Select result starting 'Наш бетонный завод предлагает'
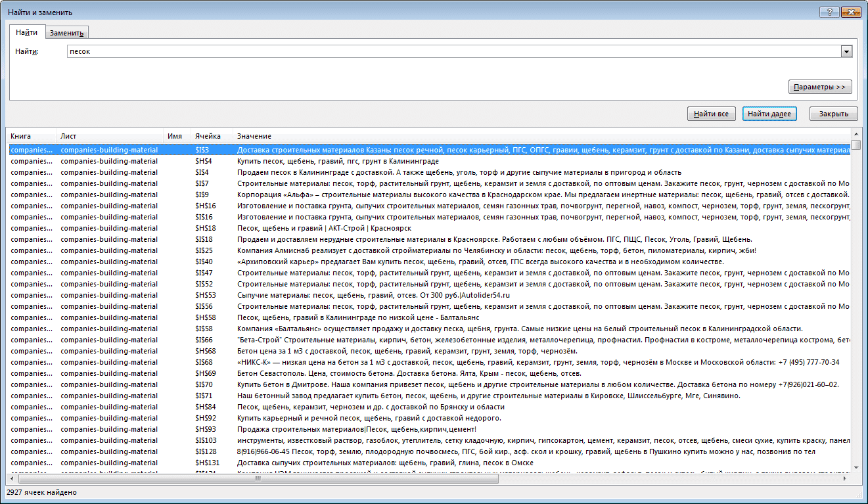Viewport: 868px width, 504px height. [428, 396]
